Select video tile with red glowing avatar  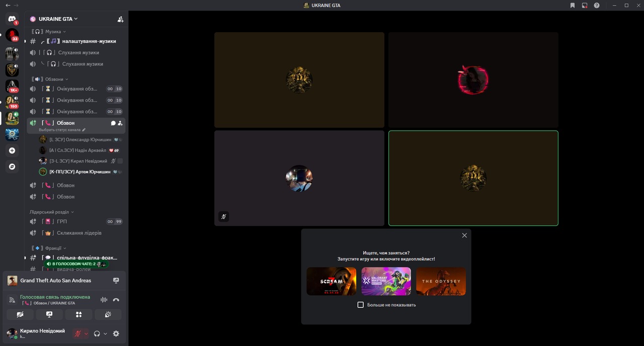pyautogui.click(x=473, y=80)
